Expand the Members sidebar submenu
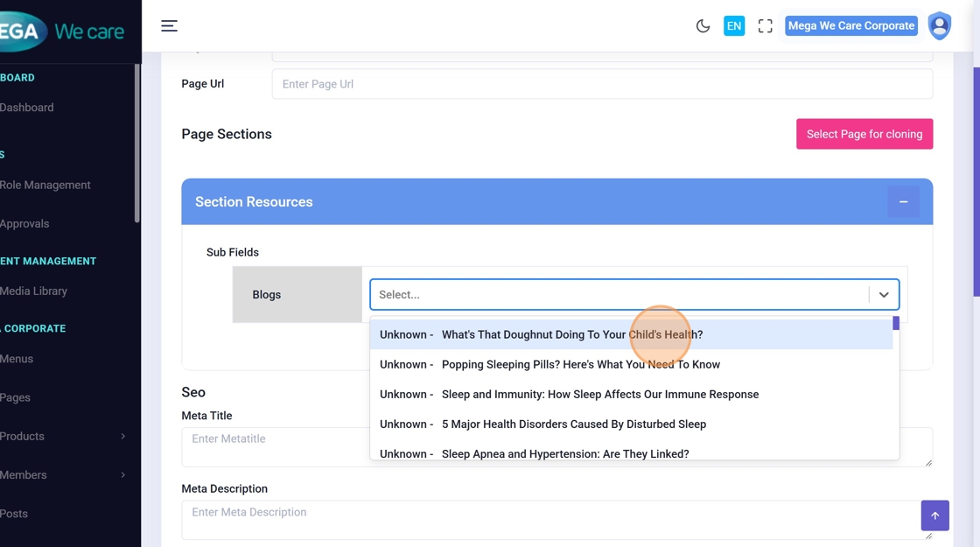 tap(122, 474)
